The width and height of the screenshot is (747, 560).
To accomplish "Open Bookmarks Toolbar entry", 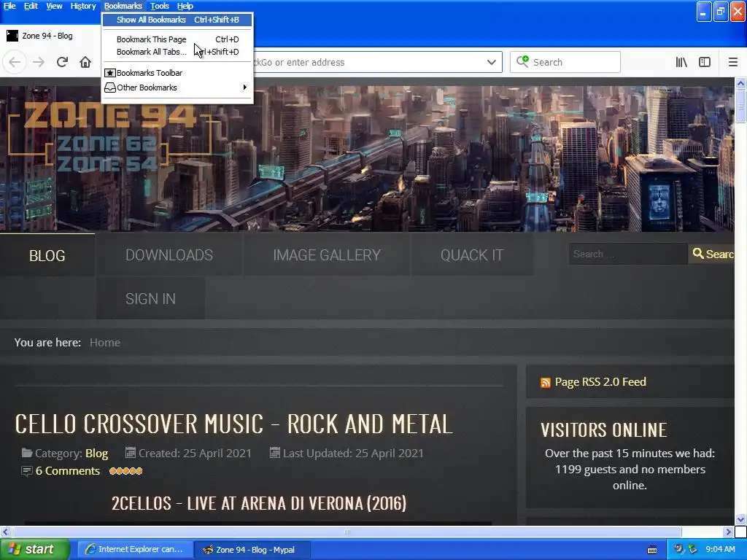I will pos(177,73).
